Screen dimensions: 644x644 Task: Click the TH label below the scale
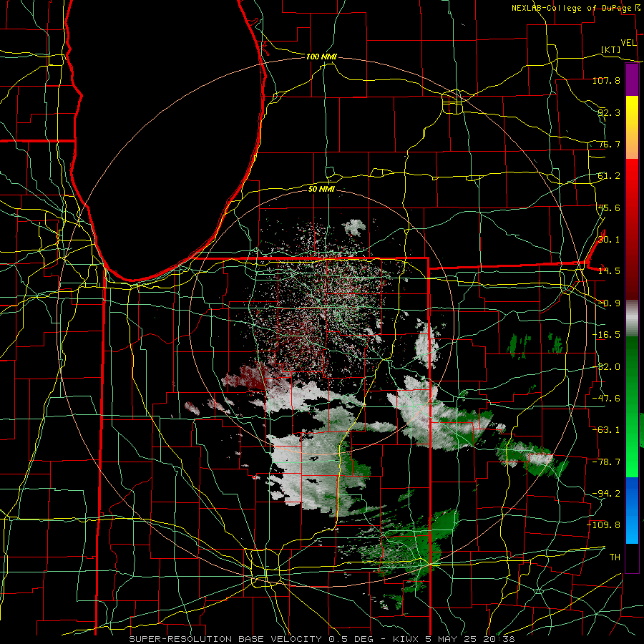[x=615, y=557]
